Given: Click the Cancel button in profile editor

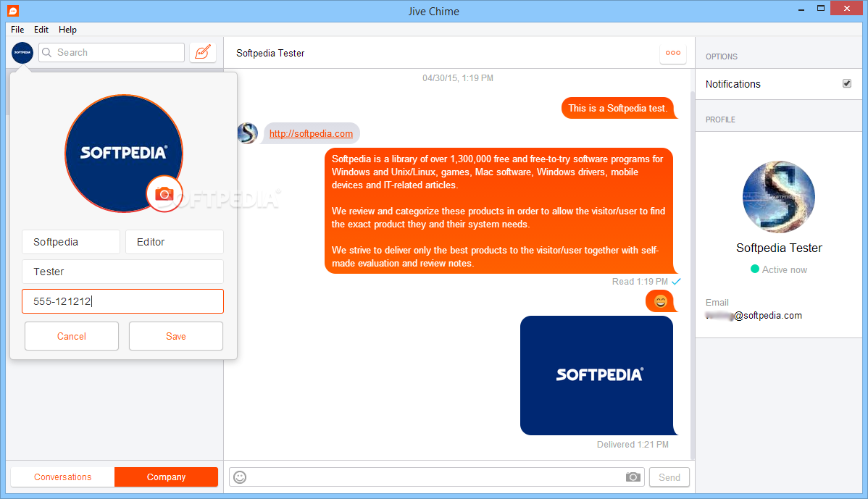Looking at the screenshot, I should [72, 336].
